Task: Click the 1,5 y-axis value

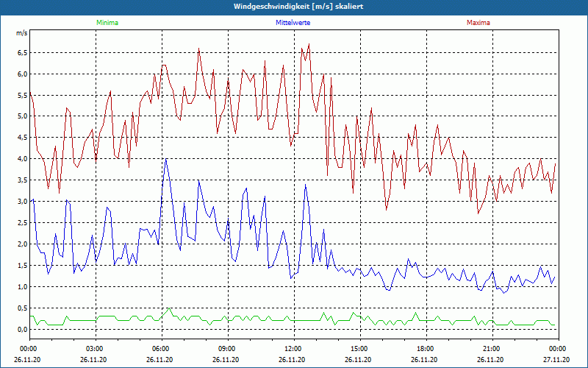Action: (23, 266)
